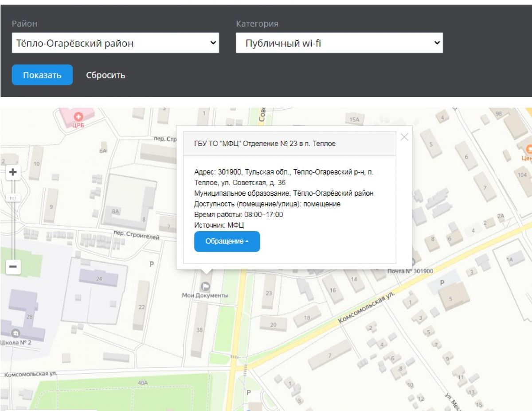The image size is (532, 411).
Task: Click the Время работы line in popup
Action: [239, 215]
